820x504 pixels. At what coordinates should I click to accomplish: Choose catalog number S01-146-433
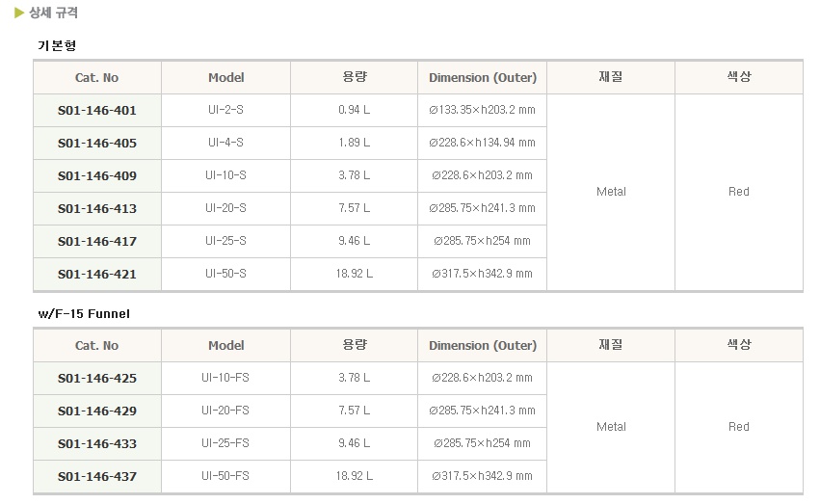click(x=97, y=443)
